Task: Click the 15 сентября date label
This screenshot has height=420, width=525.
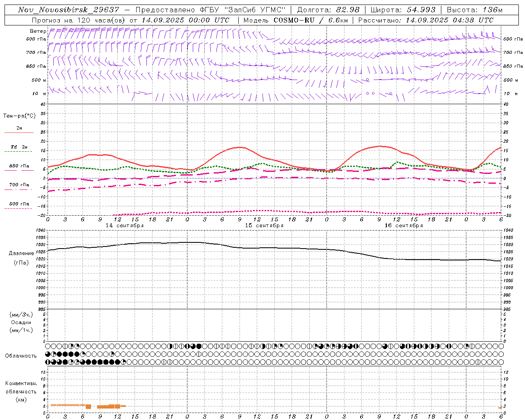Action: (264, 226)
